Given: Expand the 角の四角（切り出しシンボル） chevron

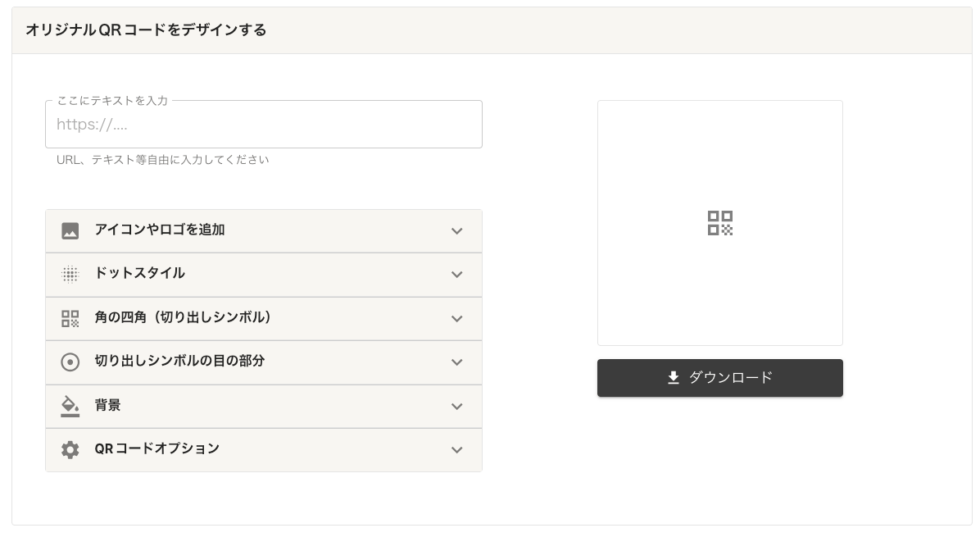Looking at the screenshot, I should 457,318.
